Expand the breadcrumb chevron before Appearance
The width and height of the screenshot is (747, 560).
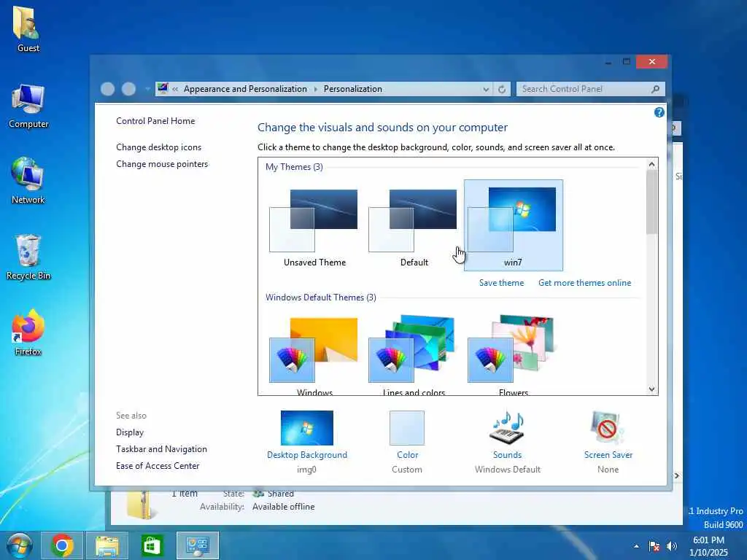pyautogui.click(x=175, y=89)
